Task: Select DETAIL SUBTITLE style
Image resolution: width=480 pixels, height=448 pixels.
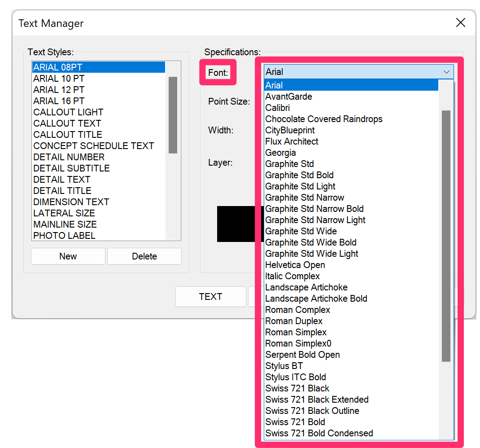Action: click(99, 168)
